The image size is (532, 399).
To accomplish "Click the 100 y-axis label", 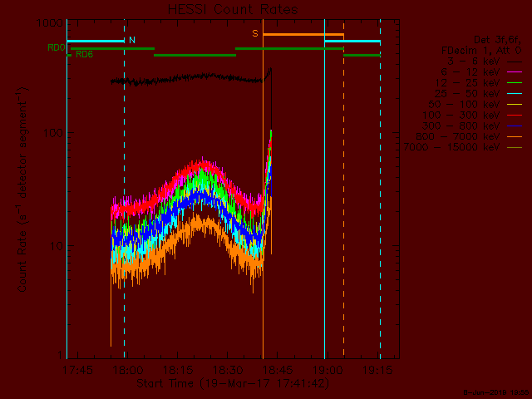I will point(53,133).
